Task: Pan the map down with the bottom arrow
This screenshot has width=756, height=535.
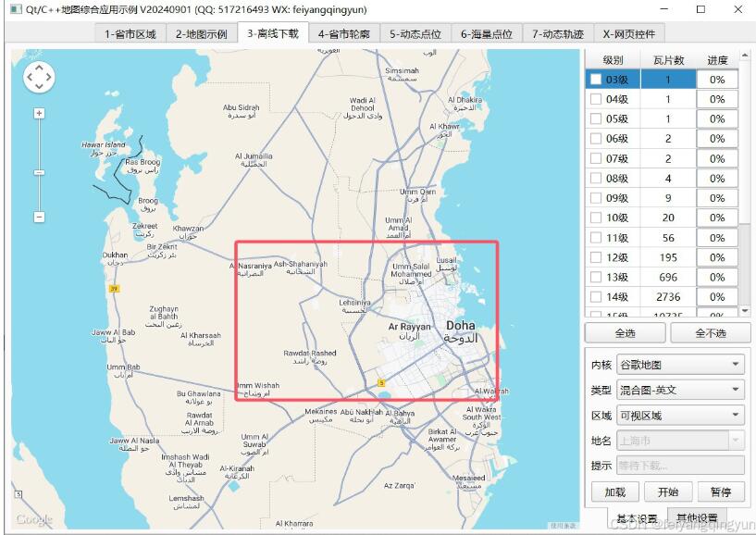Action: click(39, 86)
